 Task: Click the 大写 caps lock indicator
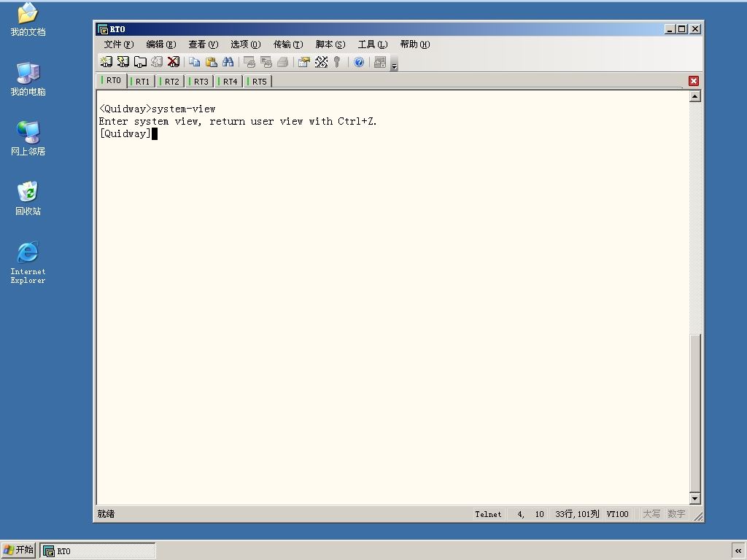(651, 514)
